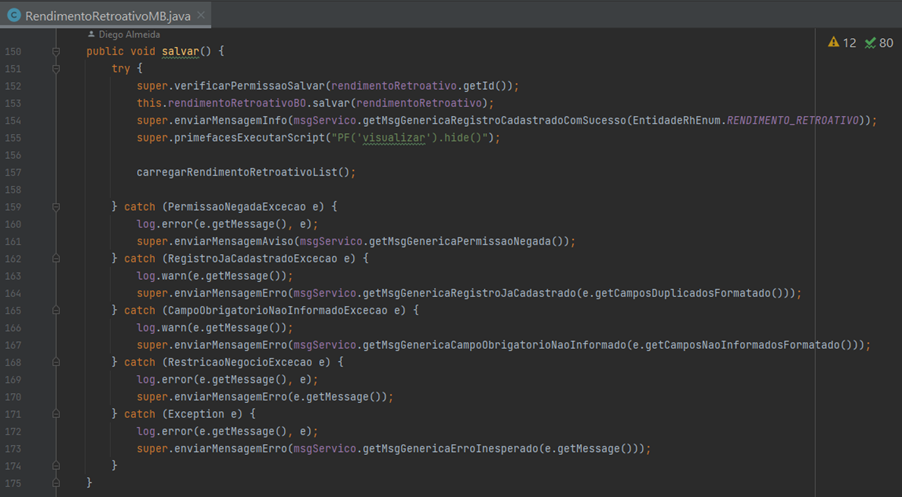Click getCamposNaoInformadosFormatado on line 167
Image resolution: width=902 pixels, height=497 pixels.
click(x=742, y=345)
